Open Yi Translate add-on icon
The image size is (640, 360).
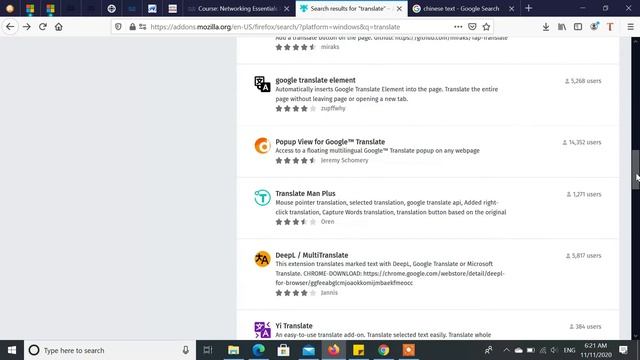tap(262, 330)
